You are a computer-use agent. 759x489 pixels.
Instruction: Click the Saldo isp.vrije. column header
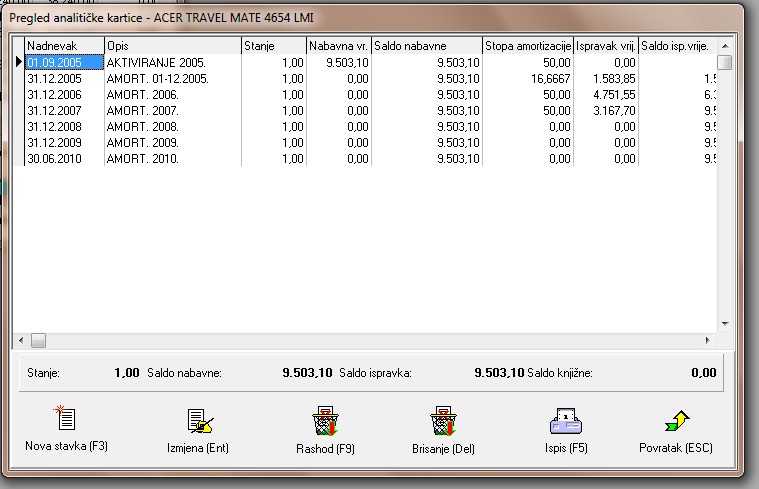pos(678,46)
